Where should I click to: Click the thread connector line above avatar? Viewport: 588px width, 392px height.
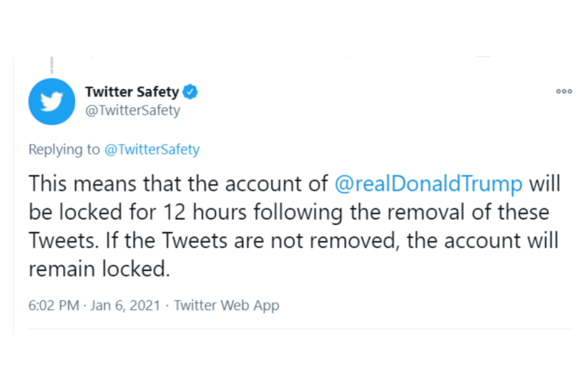[x=51, y=64]
